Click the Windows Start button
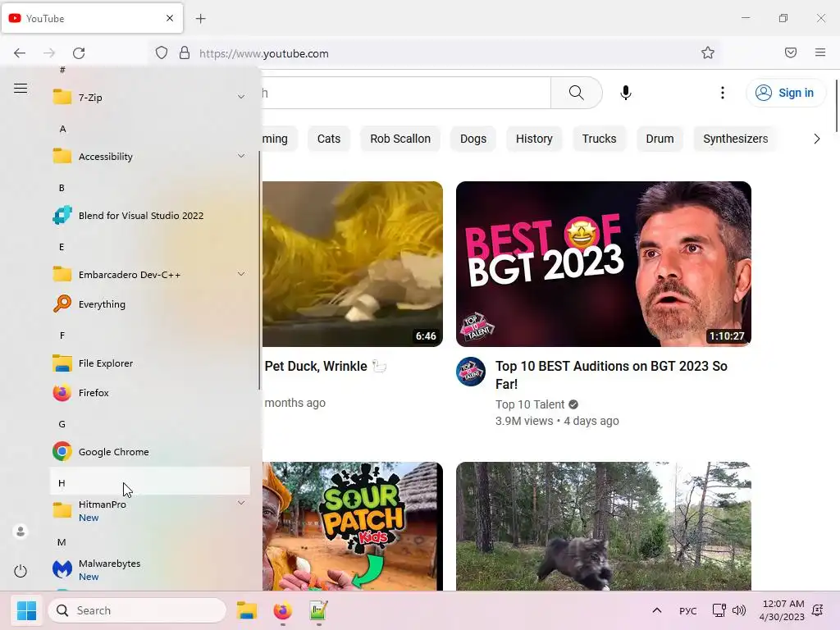840x630 pixels. pyautogui.click(x=26, y=610)
